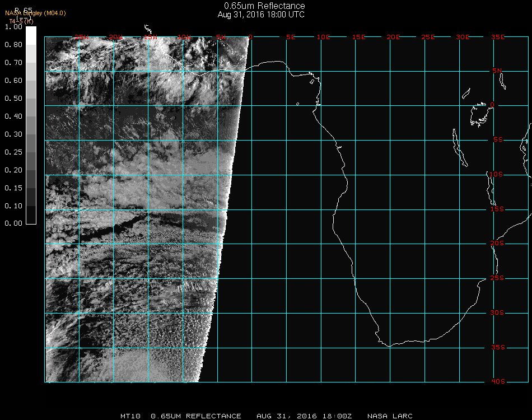The width and height of the screenshot is (532, 420).
Task: Click the '40S' latitude label
Action: pos(498,382)
